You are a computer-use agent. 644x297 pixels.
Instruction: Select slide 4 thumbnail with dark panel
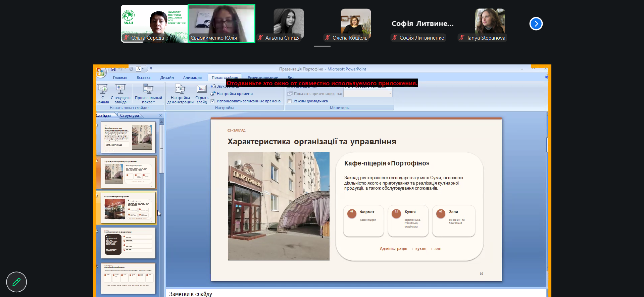(x=128, y=243)
